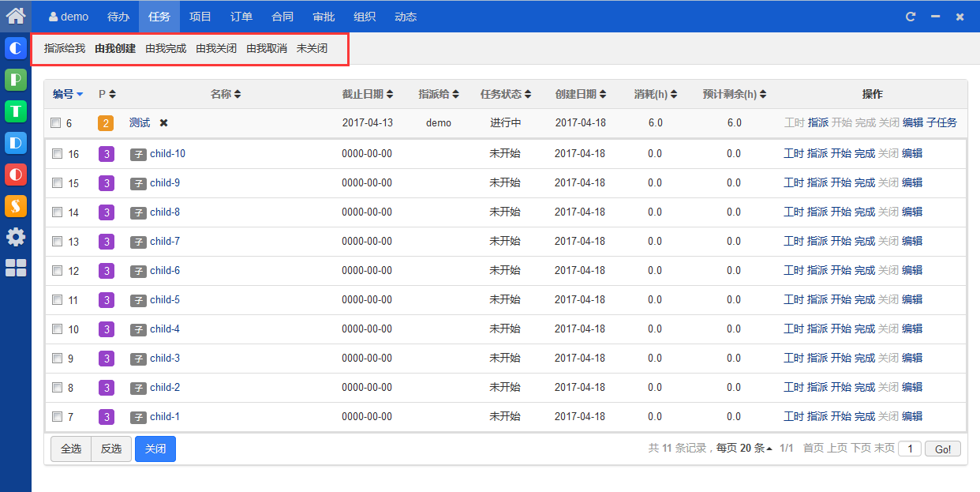The width and height of the screenshot is (980, 492).
Task: Click the orange priority 2 badge
Action: click(x=106, y=123)
